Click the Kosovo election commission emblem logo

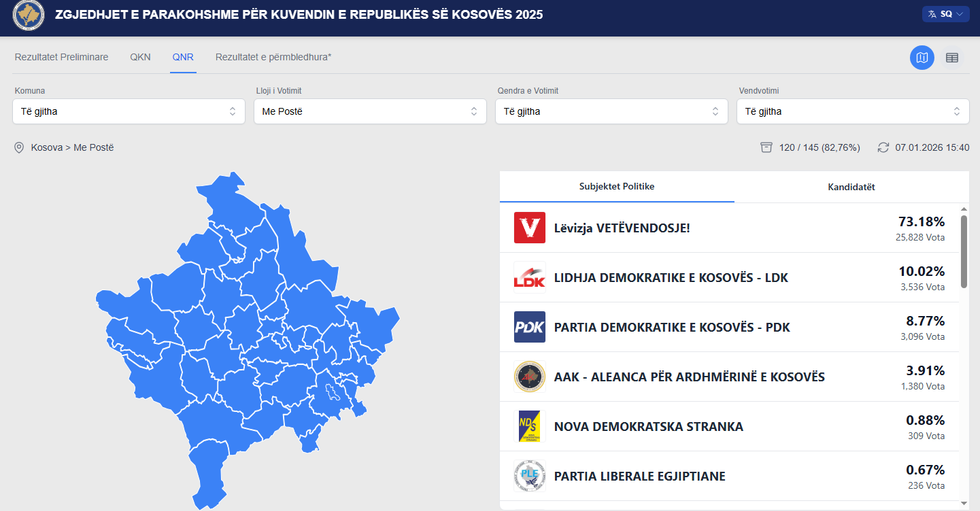pyautogui.click(x=25, y=17)
